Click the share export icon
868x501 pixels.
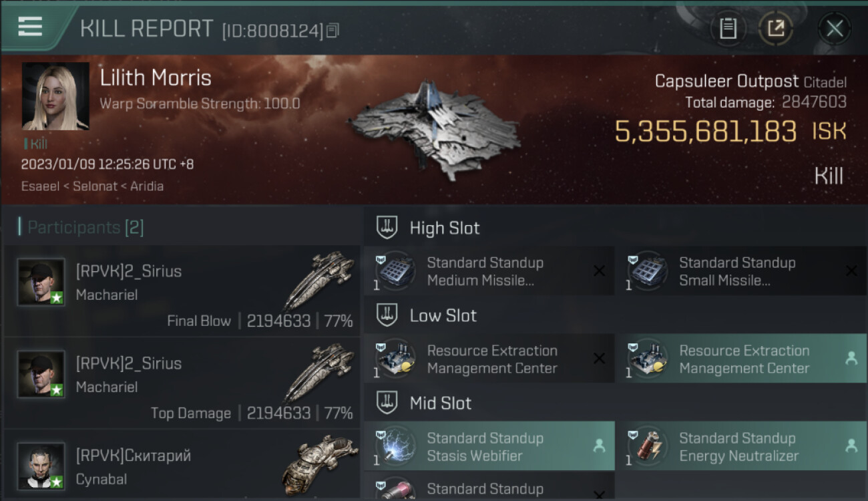coord(775,29)
